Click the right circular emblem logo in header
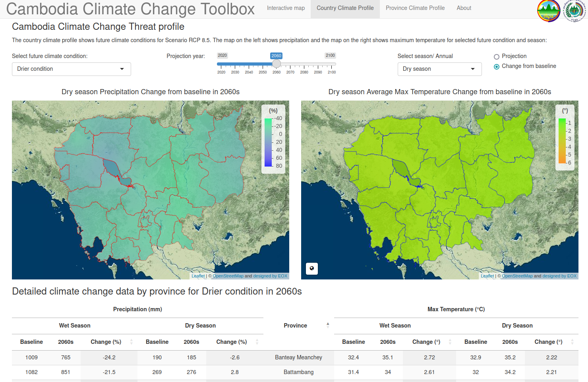Viewport: 588px width, 382px height. (574, 11)
